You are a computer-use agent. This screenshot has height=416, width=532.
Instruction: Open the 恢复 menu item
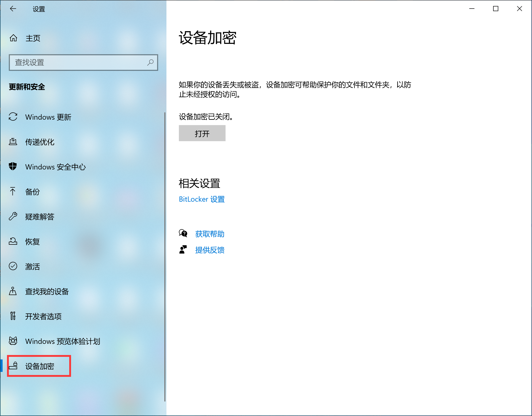(32, 241)
